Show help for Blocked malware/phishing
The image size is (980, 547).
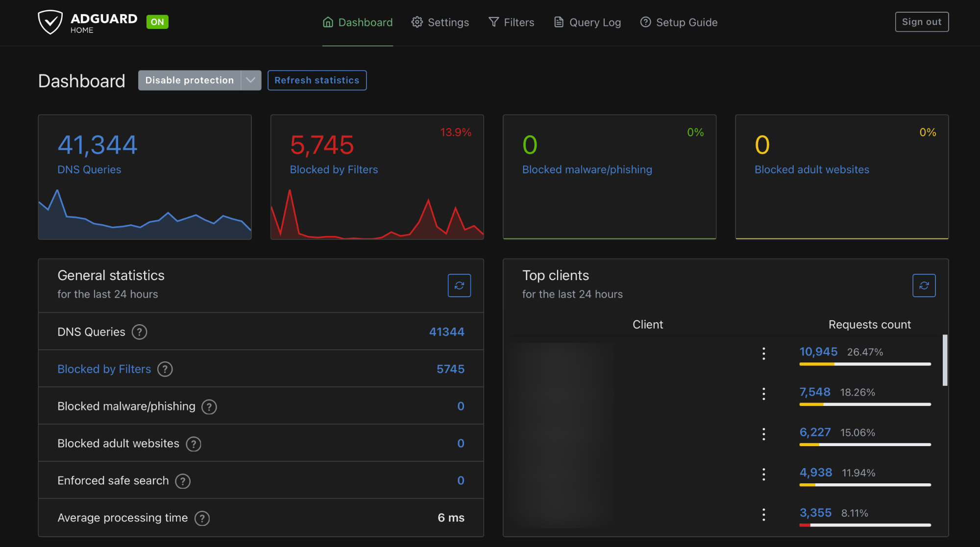[209, 406]
